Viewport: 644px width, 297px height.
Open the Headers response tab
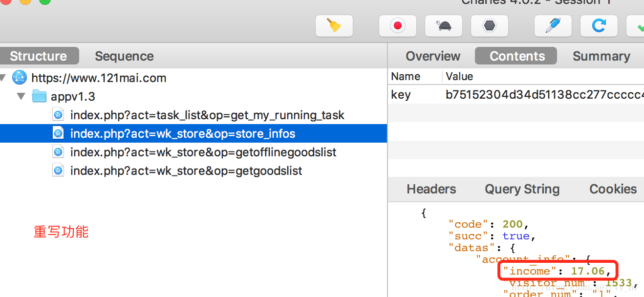click(x=431, y=189)
